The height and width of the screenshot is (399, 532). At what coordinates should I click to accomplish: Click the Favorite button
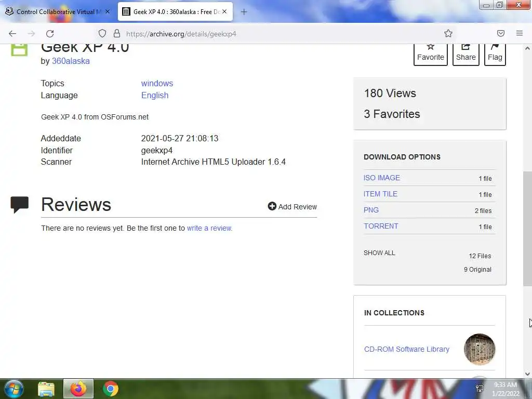(431, 54)
